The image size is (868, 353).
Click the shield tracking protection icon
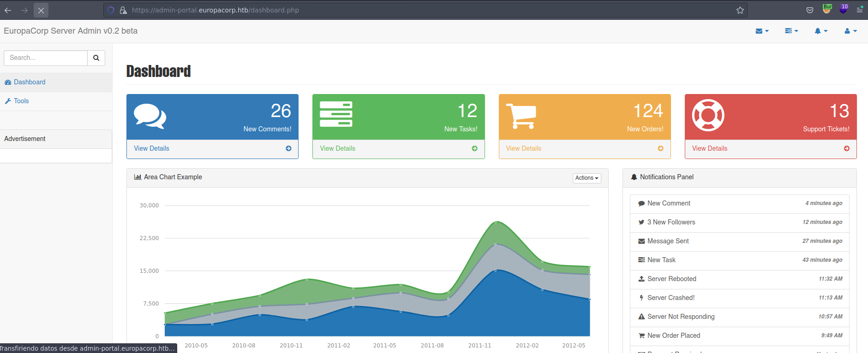pos(111,10)
